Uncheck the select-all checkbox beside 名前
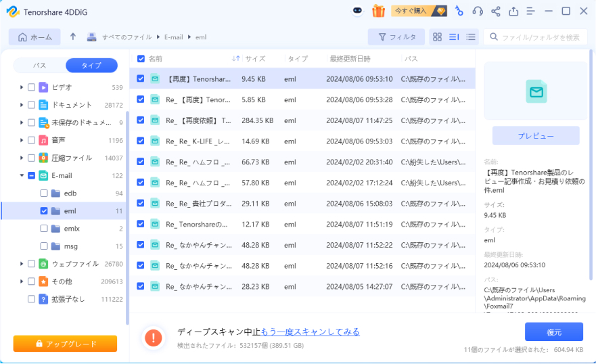This screenshot has height=364, width=596. pyautogui.click(x=141, y=59)
